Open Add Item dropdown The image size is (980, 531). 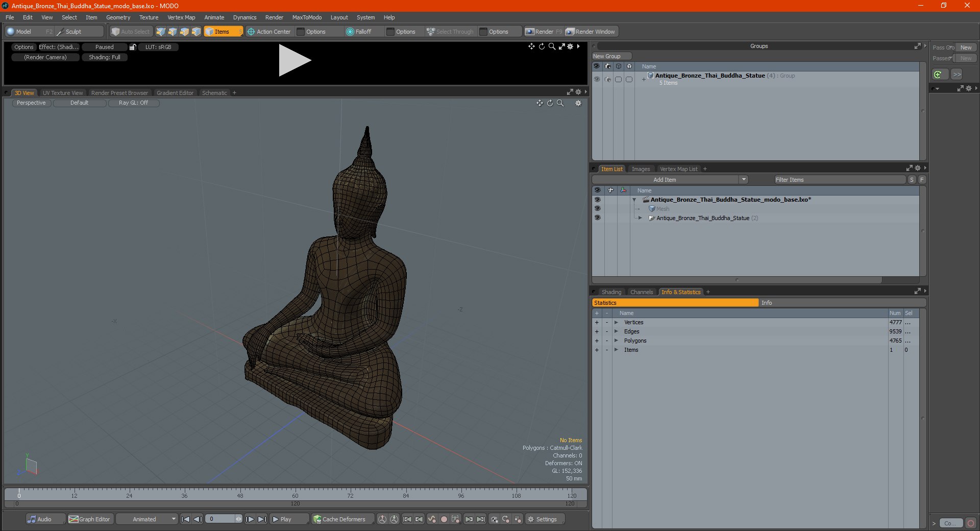point(670,180)
